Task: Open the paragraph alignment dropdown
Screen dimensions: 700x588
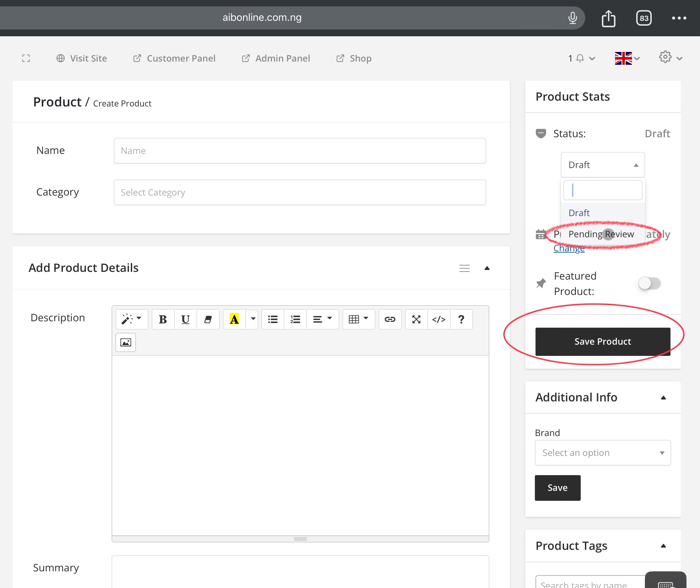Action: (322, 319)
